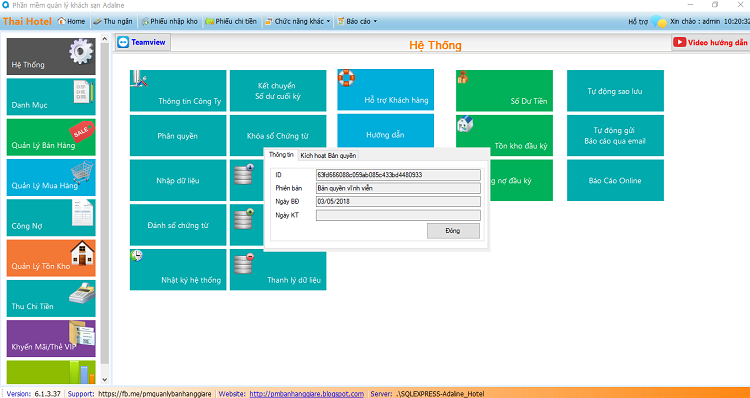
Task: Open Kết chuyển Số dư cuối kỳ tile
Action: click(x=278, y=91)
